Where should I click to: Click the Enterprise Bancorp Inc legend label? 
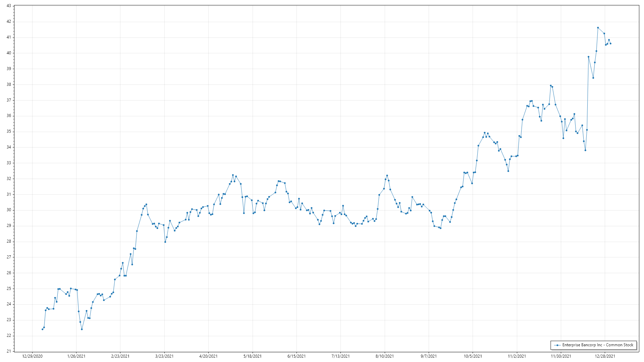pos(598,345)
